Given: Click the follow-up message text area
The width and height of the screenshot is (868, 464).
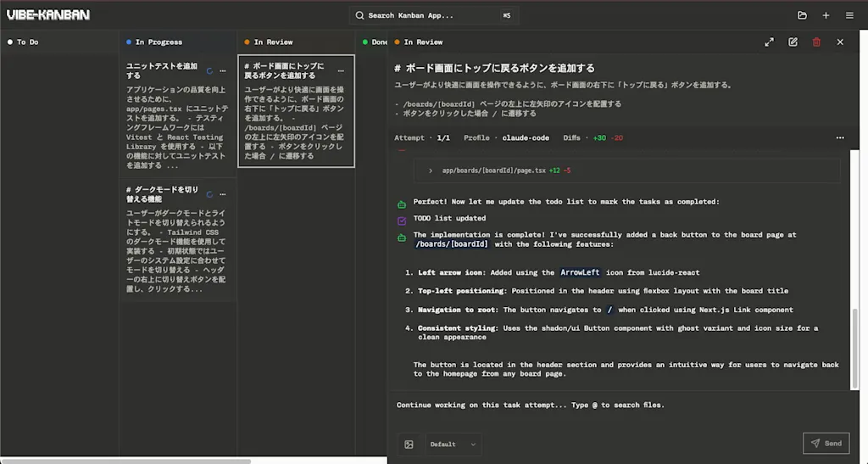Looking at the screenshot, I should click(623, 411).
